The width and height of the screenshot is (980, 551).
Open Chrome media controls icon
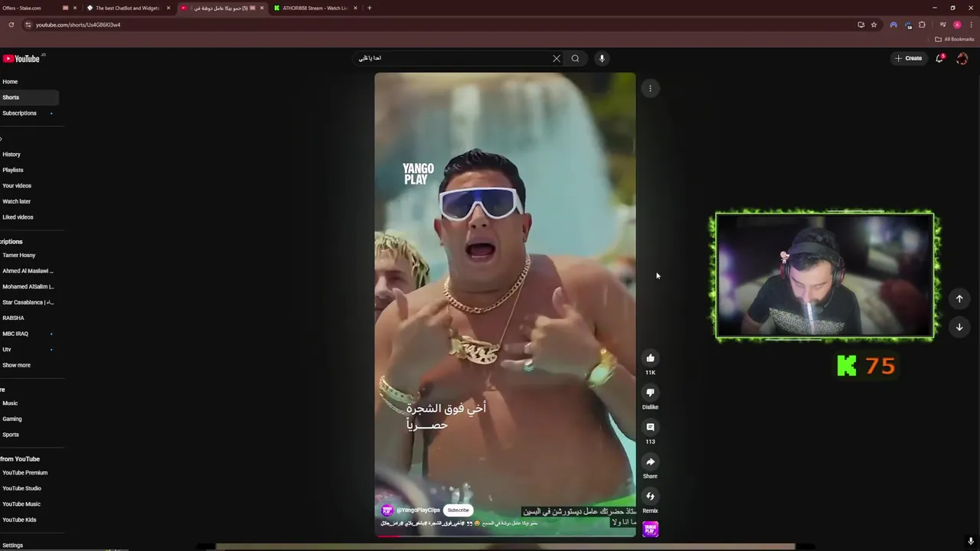pos(943,24)
